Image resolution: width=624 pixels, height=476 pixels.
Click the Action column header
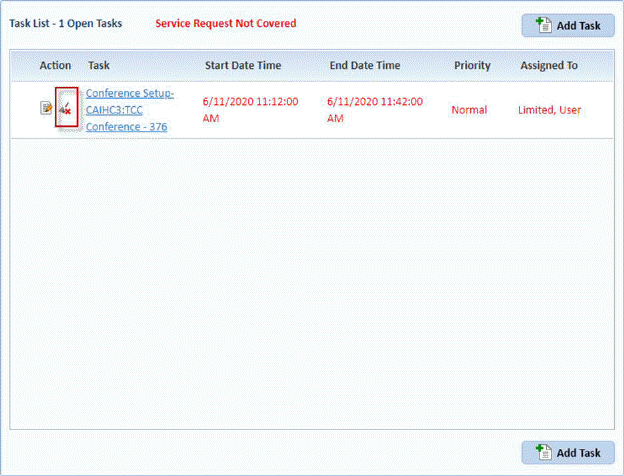55,66
